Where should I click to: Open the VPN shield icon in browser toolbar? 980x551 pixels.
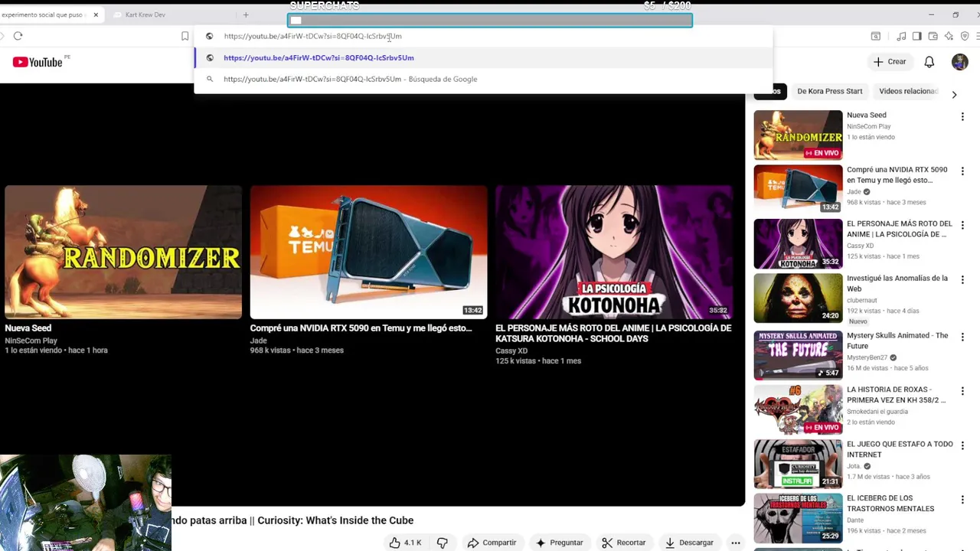(965, 36)
